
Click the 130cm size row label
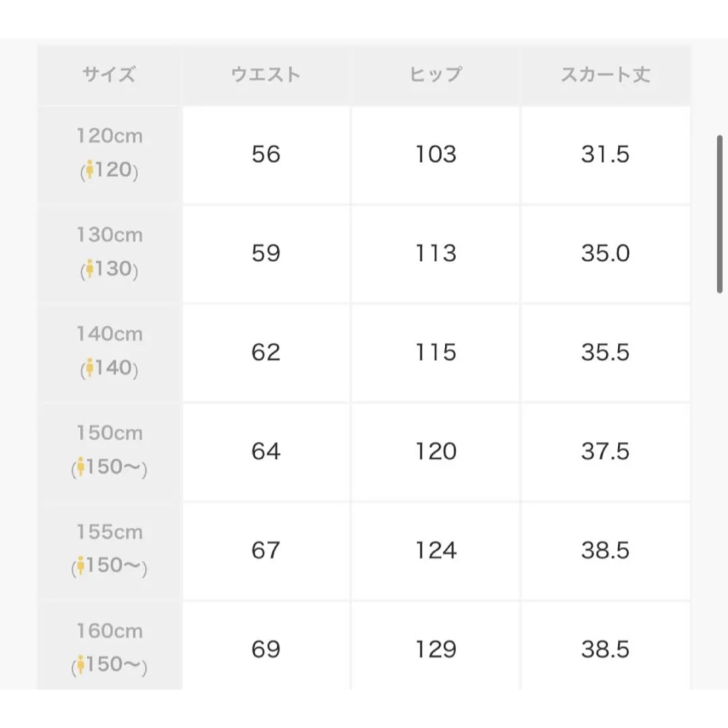point(110,253)
